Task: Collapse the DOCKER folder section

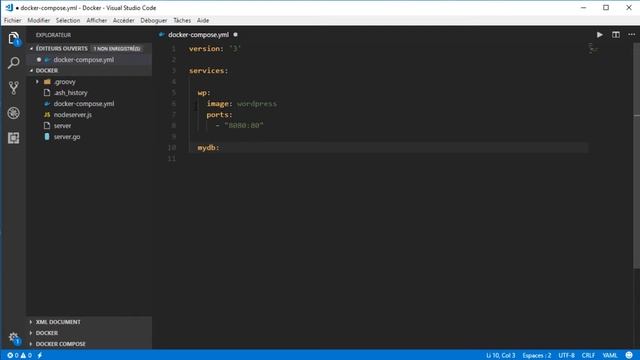Action: [31, 71]
